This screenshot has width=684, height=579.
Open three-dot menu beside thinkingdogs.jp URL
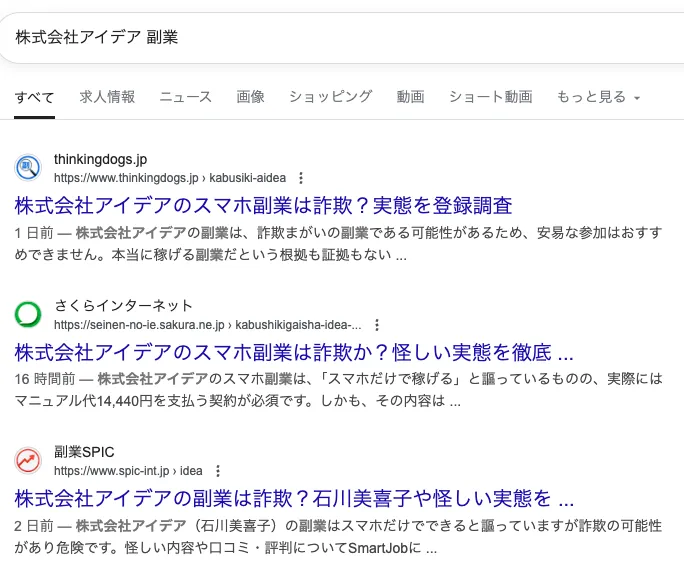(x=301, y=178)
